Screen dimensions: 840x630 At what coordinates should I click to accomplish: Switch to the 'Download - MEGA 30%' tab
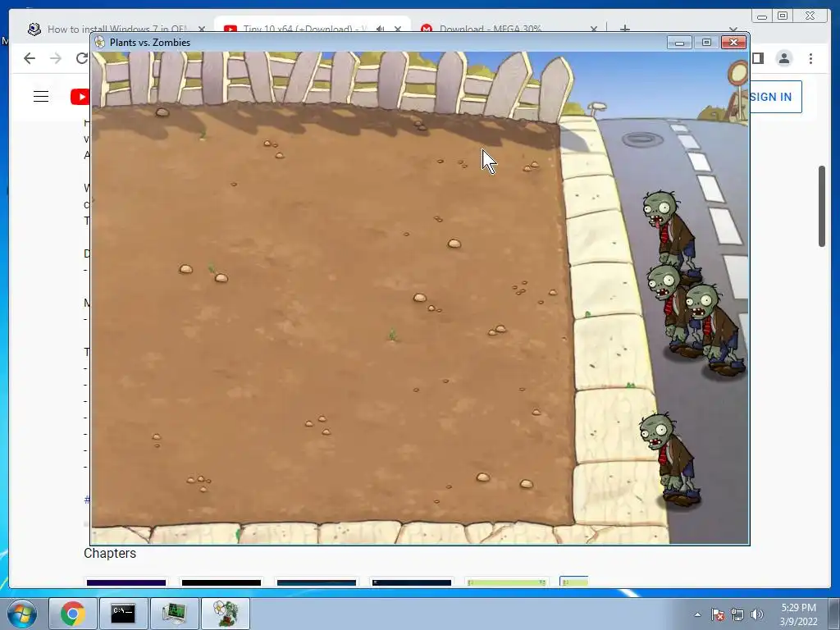point(491,29)
